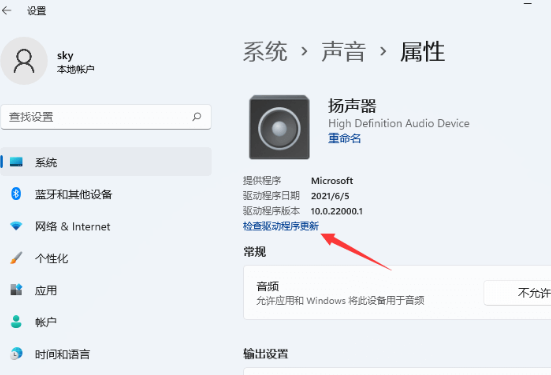Click the 不允许 audio button

coord(517,293)
